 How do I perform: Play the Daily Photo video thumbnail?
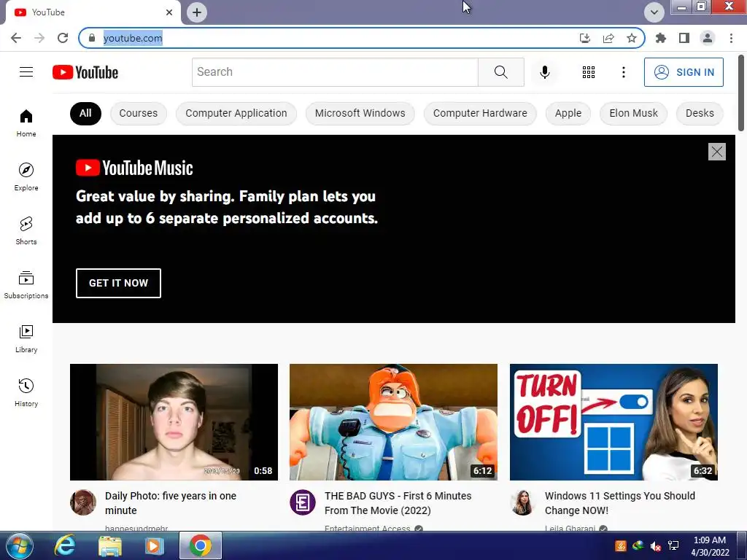(x=174, y=422)
